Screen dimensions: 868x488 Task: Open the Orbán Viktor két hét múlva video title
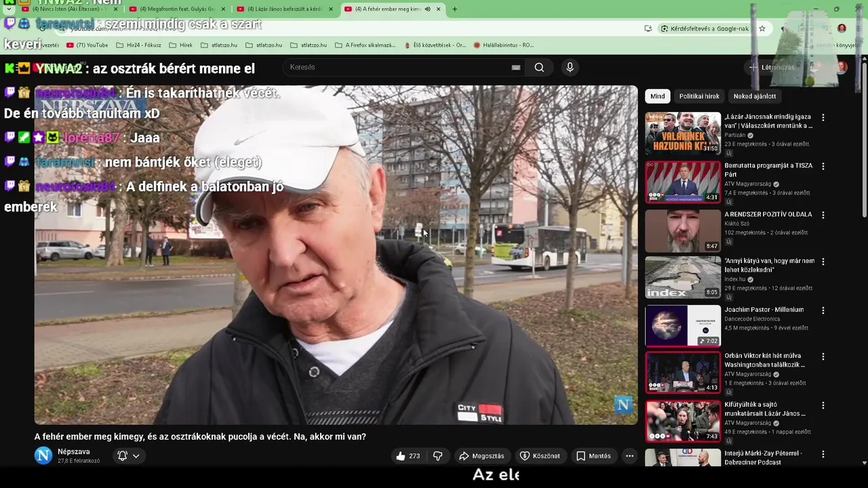pyautogui.click(x=765, y=360)
